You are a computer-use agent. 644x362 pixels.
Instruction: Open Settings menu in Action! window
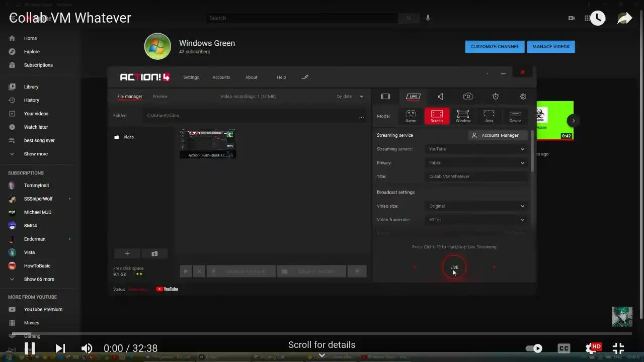[x=191, y=77]
